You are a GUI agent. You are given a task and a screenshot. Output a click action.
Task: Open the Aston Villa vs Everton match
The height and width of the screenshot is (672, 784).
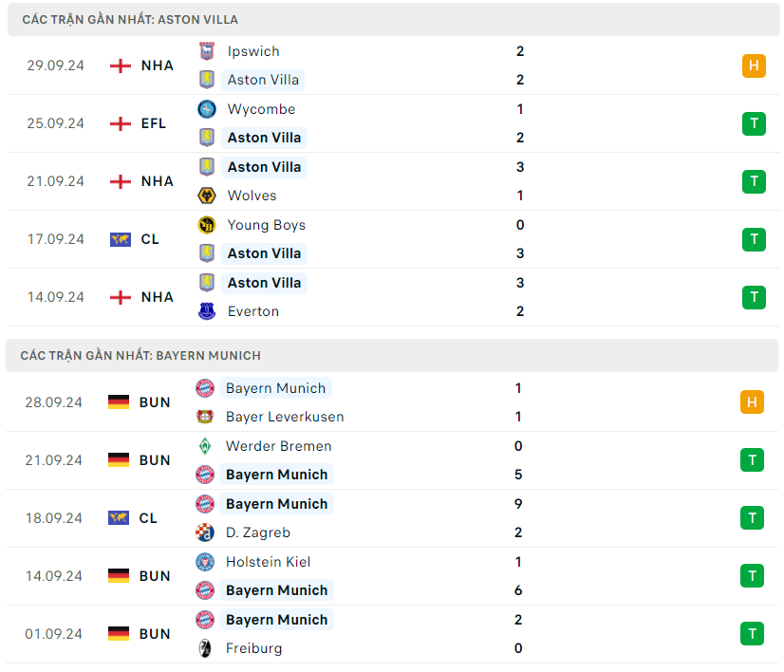(380, 297)
